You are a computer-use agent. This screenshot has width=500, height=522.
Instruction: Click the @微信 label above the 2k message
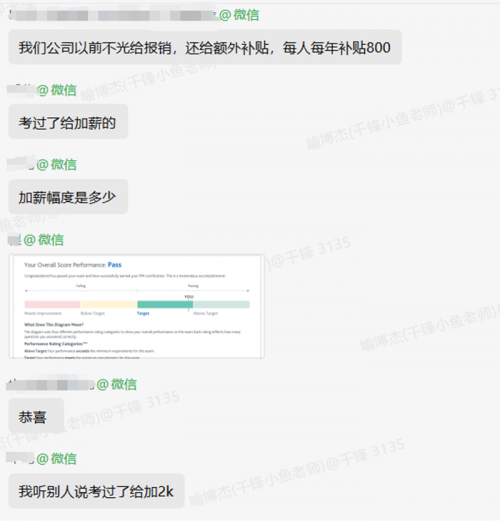click(x=57, y=459)
